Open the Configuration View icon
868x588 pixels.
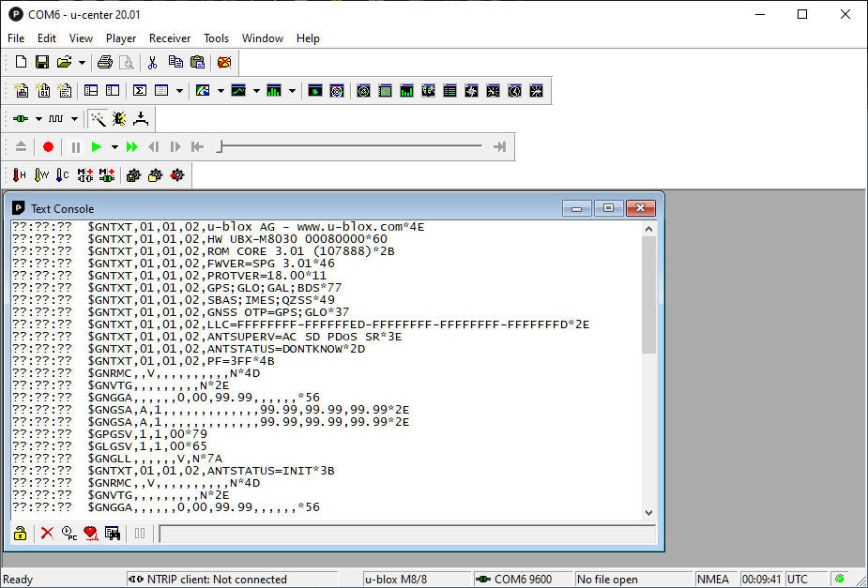[x=113, y=91]
